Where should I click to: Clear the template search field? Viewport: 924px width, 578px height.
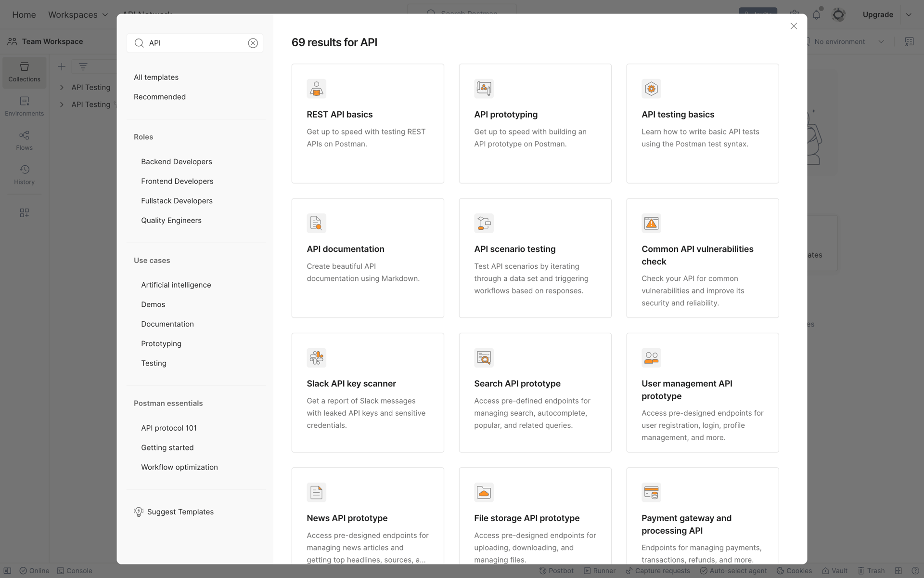253,43
